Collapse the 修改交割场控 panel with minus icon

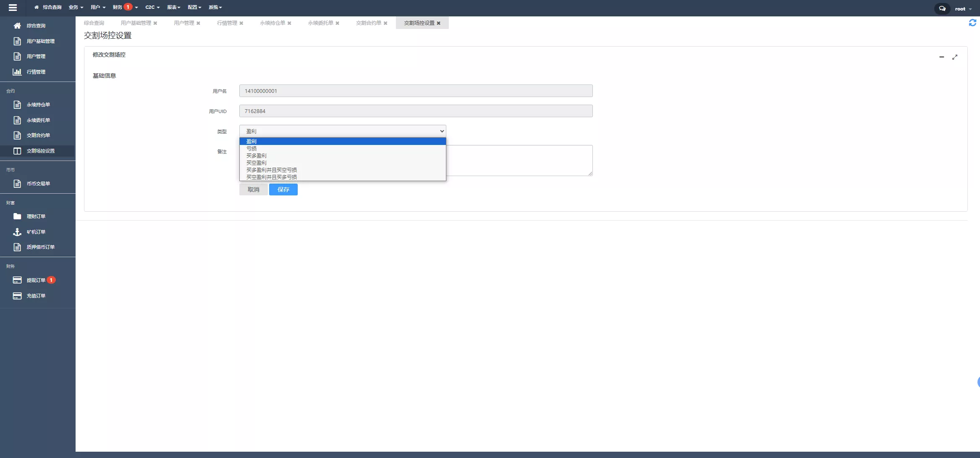click(x=942, y=57)
